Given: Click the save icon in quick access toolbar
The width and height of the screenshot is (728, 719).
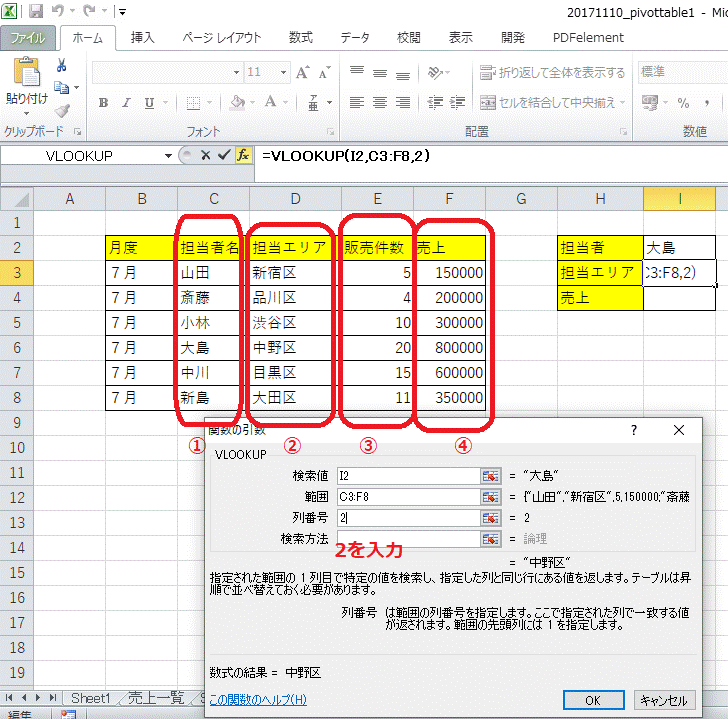Looking at the screenshot, I should click(36, 12).
